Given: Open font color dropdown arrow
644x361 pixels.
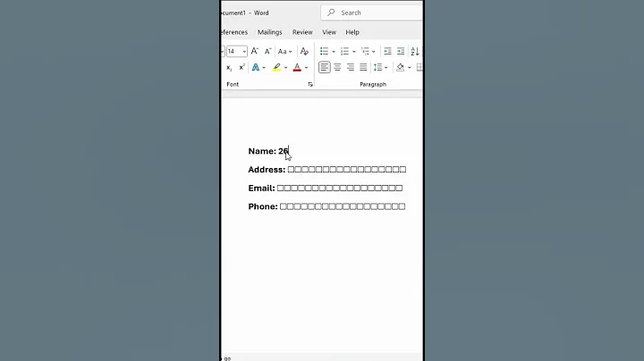Looking at the screenshot, I should pyautogui.click(x=307, y=68).
